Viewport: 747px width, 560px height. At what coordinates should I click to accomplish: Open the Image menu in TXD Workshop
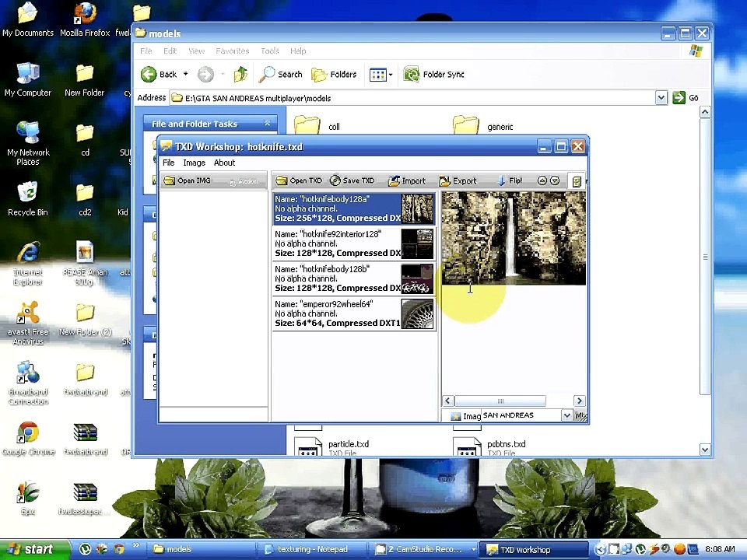pos(194,163)
